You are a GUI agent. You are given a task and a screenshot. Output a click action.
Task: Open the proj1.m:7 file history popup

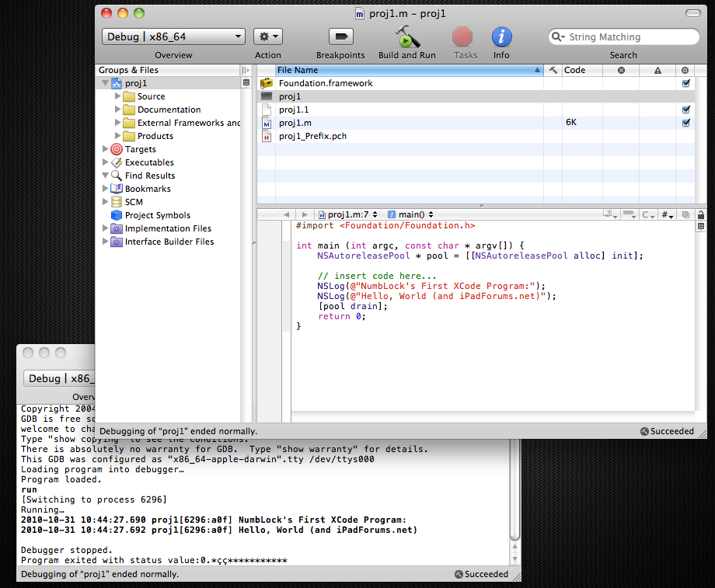coord(348,214)
